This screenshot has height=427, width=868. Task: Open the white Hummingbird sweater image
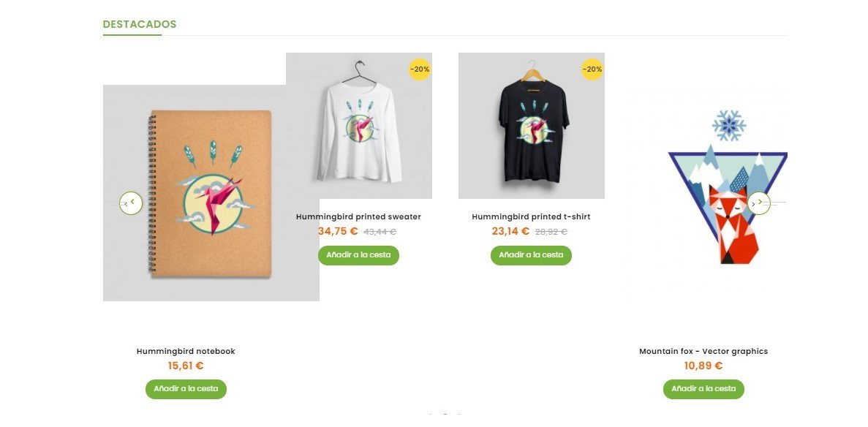point(358,126)
